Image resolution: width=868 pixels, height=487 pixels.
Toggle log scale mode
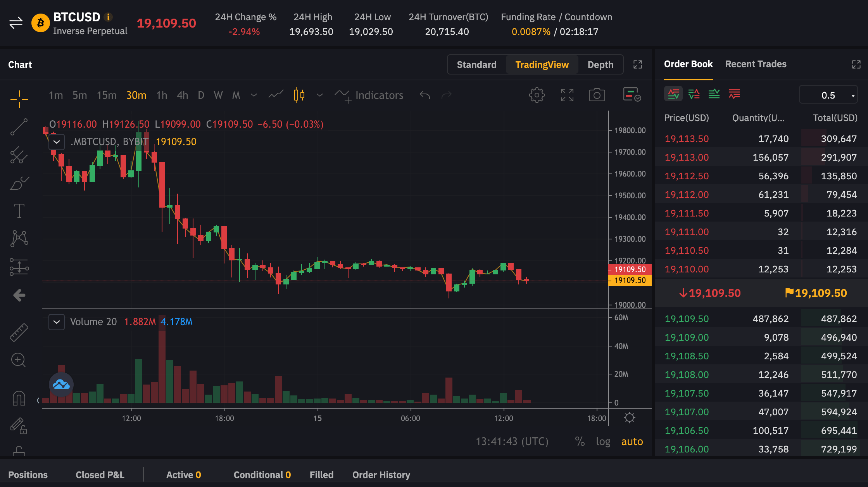(603, 442)
